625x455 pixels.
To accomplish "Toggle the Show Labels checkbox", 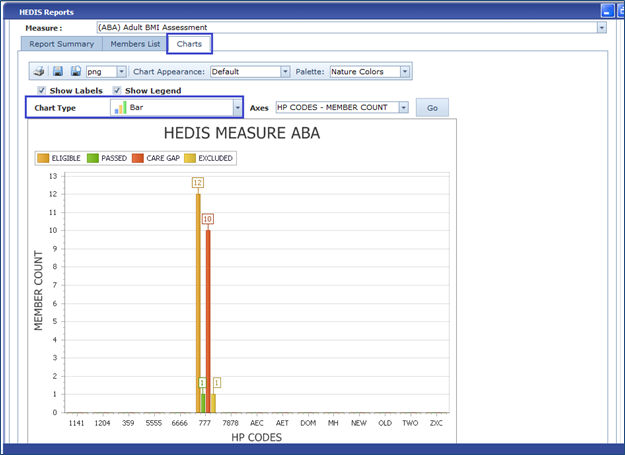I will click(40, 90).
